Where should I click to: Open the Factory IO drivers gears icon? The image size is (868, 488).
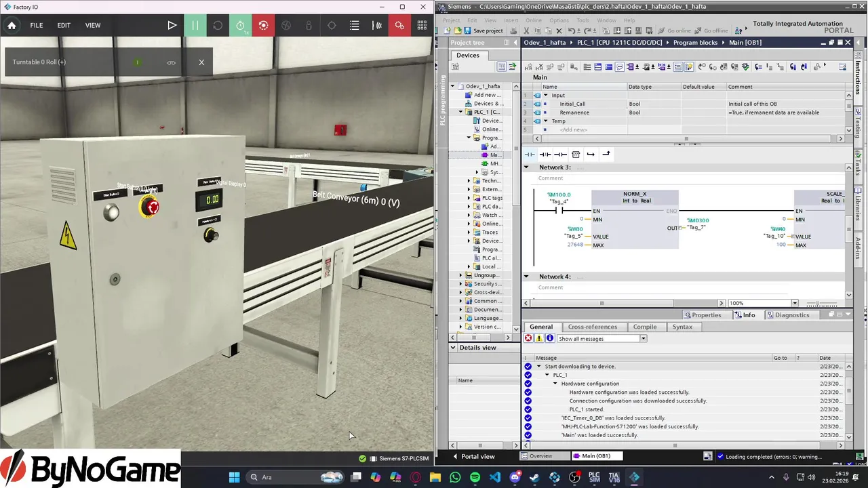[399, 25]
